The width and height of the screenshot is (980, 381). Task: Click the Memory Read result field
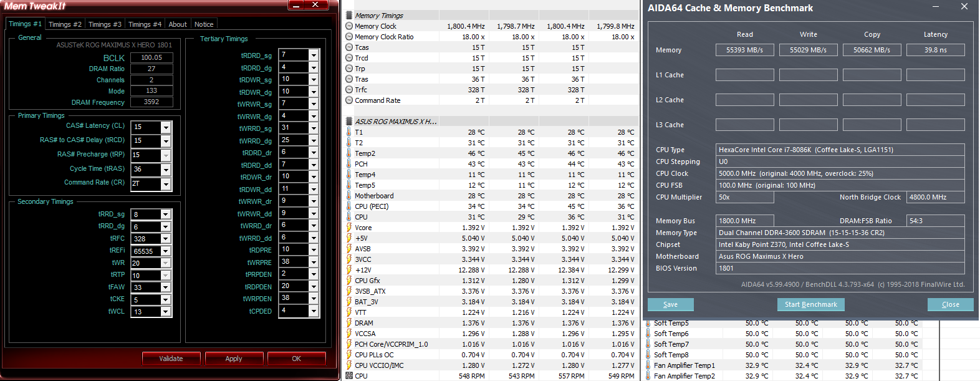point(745,50)
